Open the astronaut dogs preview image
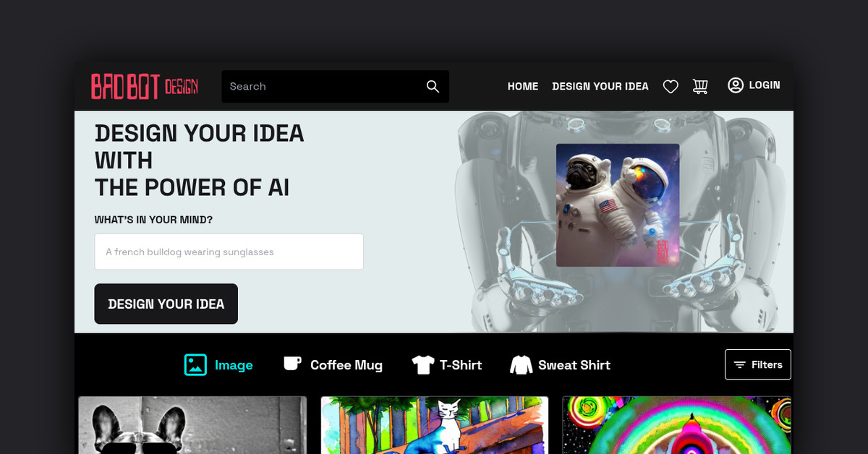This screenshot has height=454, width=868. coord(618,205)
